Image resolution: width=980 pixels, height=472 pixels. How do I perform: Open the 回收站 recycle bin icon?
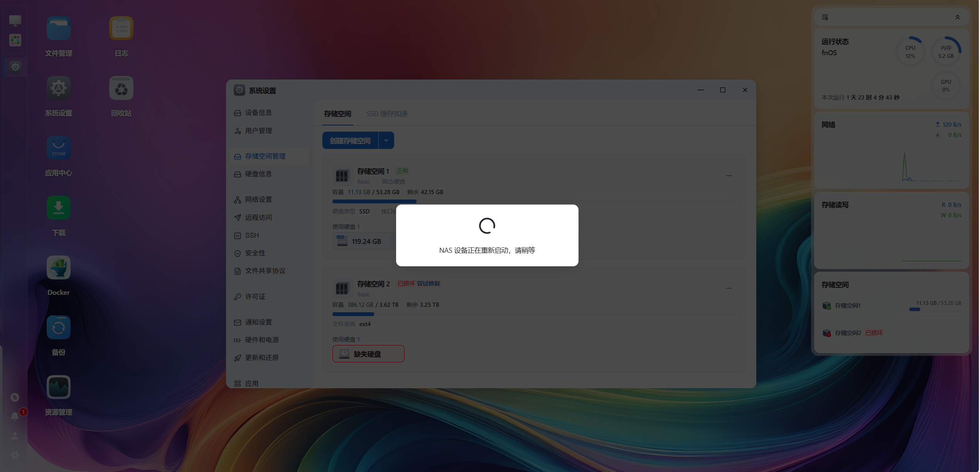[121, 88]
